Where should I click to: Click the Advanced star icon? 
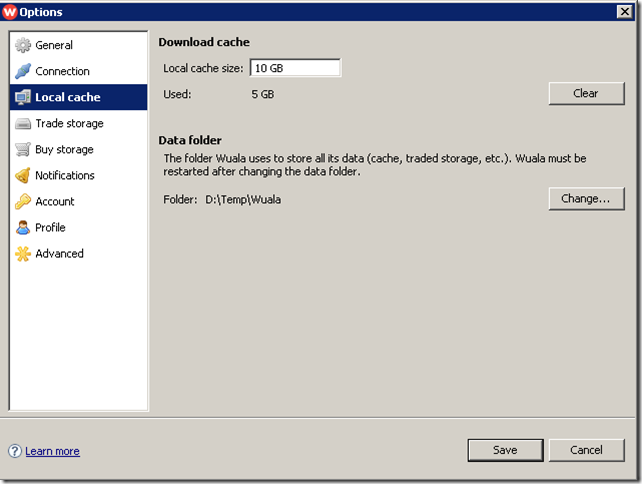point(23,253)
